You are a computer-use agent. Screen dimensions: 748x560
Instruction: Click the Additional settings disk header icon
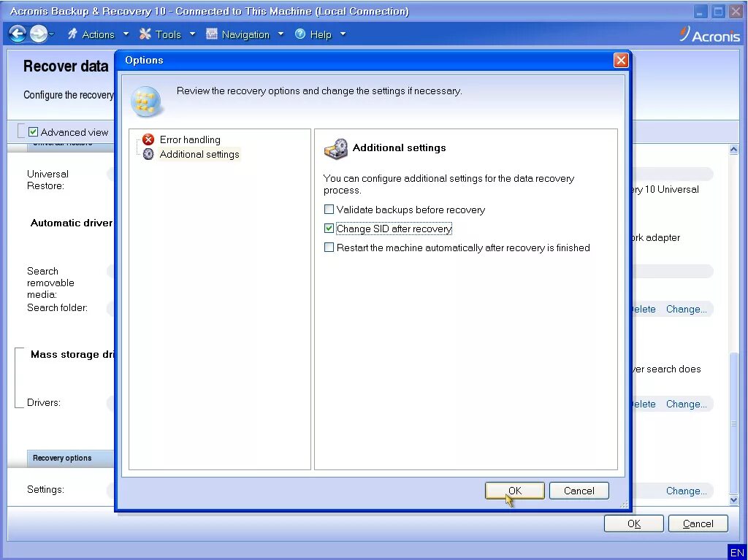pos(336,149)
